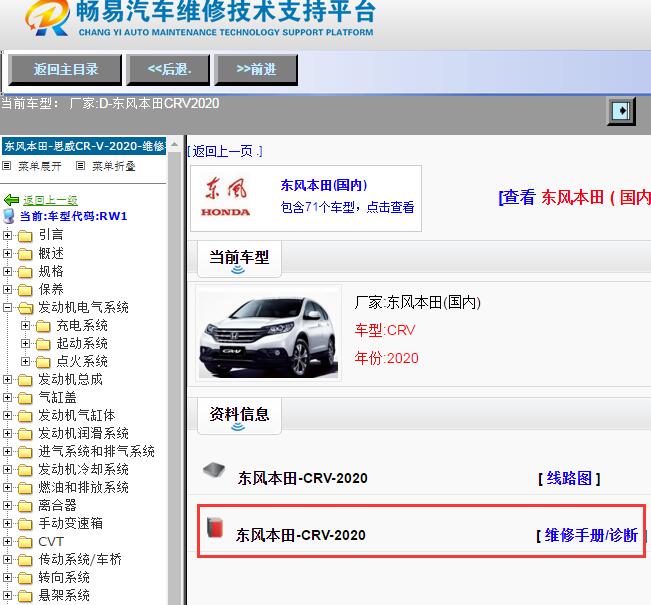Expand the 引言 folder node
This screenshot has width=651, height=605.
coord(7,235)
